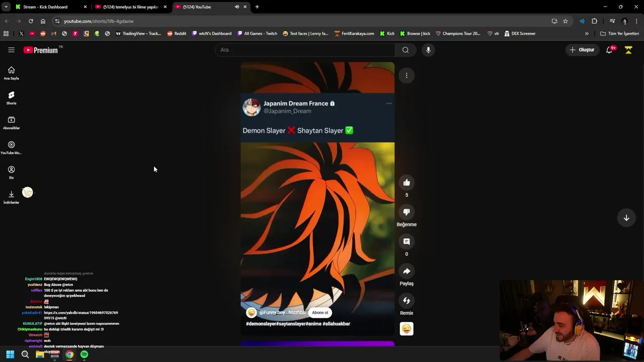Open YouTube Music in the sidebar

(x=11, y=148)
